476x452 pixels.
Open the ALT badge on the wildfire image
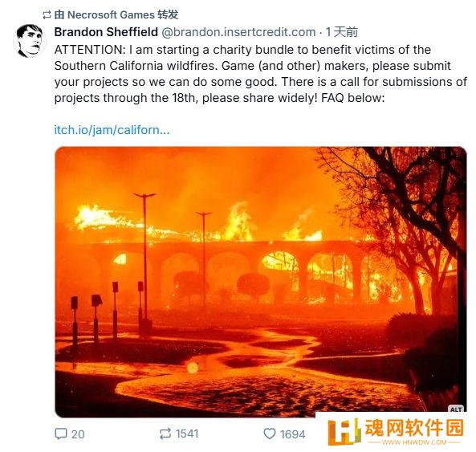pos(456,409)
